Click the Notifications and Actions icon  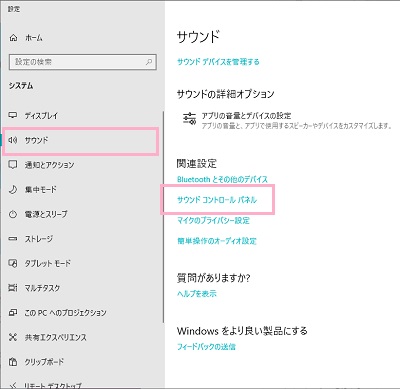click(13, 164)
